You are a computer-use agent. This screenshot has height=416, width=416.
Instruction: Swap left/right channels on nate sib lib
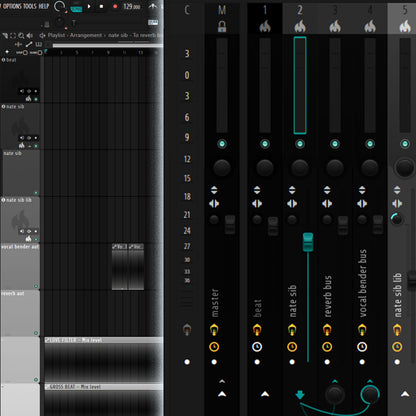(x=397, y=203)
